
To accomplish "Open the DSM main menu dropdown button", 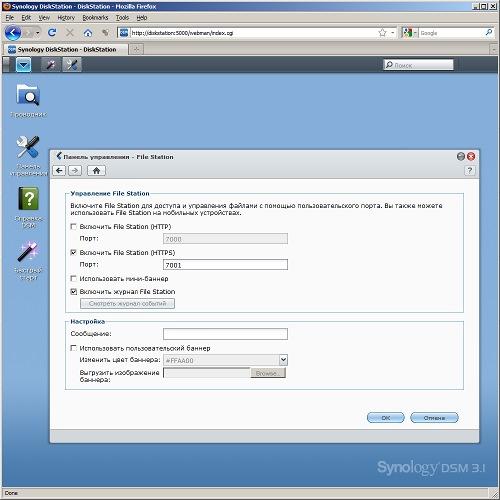I will 24,65.
